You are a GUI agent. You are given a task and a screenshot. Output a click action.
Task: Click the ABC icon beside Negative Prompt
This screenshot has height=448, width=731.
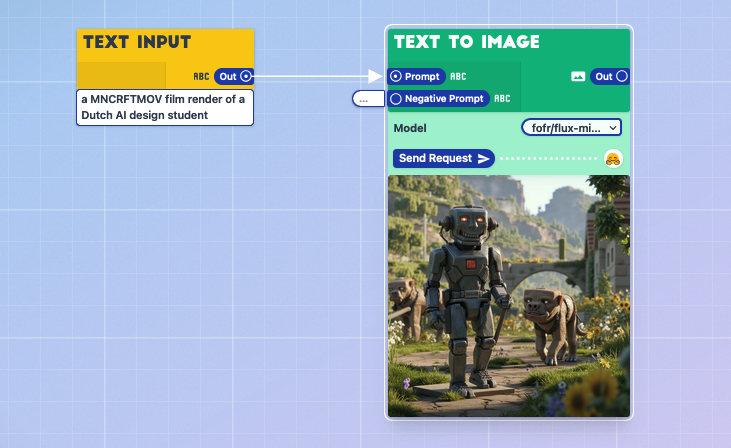click(502, 99)
